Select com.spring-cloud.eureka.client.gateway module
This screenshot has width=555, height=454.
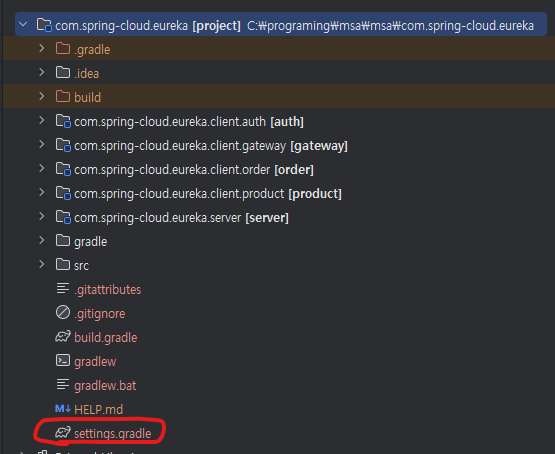click(211, 146)
